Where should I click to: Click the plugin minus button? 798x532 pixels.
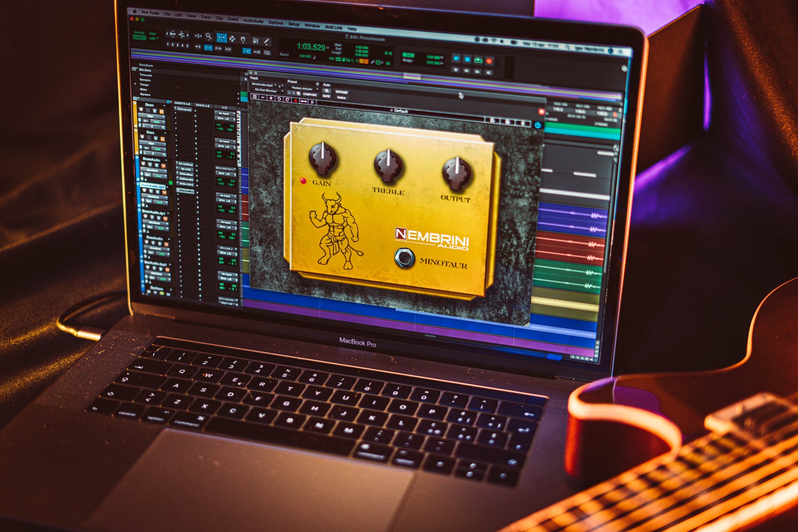[263, 97]
